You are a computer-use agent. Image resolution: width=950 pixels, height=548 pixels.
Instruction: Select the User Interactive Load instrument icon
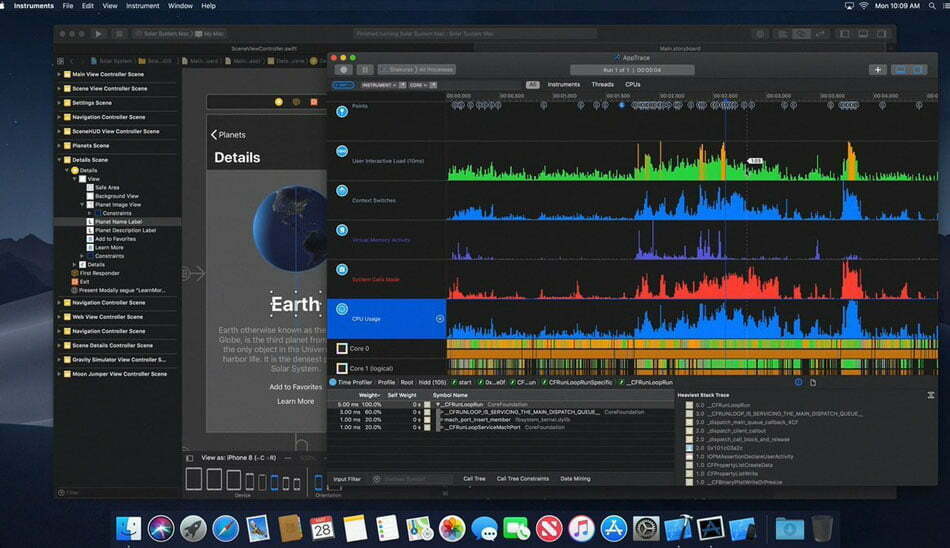coord(342,151)
